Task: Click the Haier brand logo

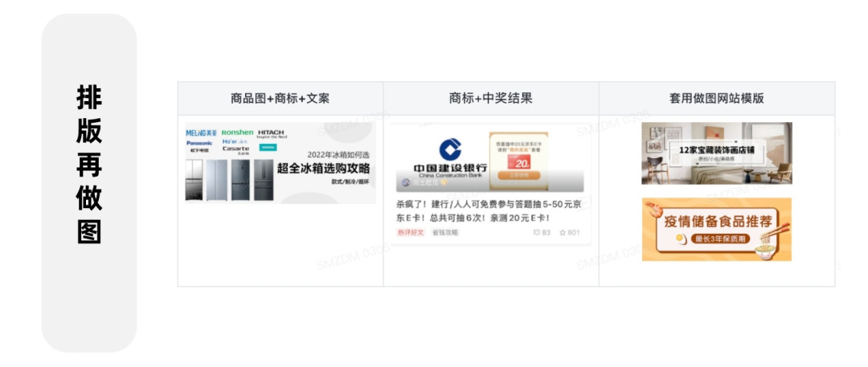Action: (235, 141)
